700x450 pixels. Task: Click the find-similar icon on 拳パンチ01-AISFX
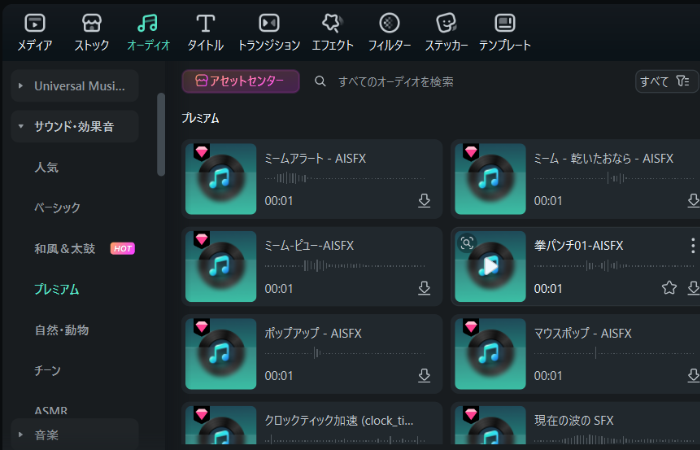[467, 243]
